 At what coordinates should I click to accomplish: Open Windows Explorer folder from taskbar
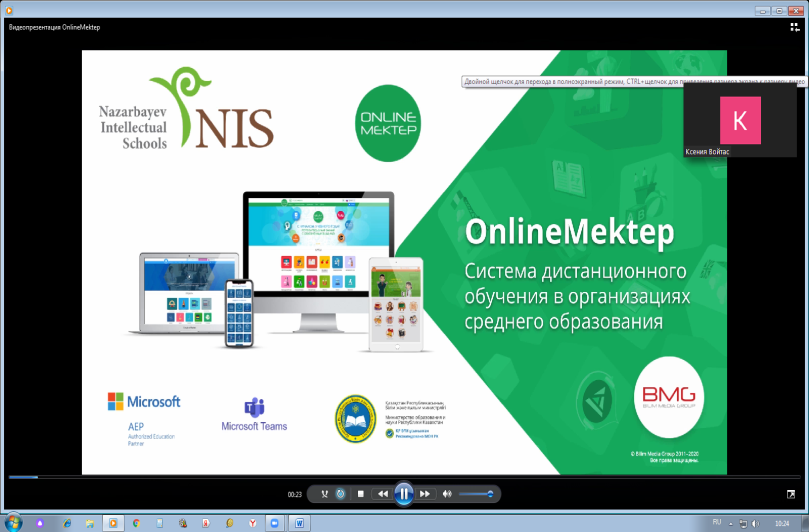[x=90, y=523]
